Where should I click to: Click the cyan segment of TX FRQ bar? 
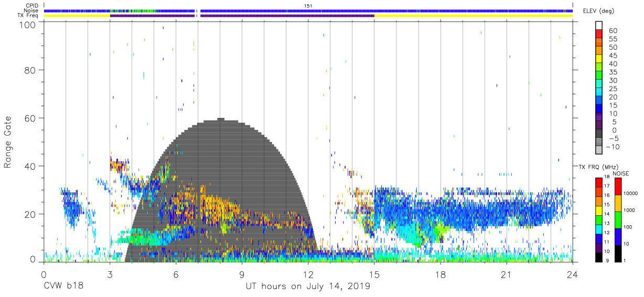[x=598, y=229]
